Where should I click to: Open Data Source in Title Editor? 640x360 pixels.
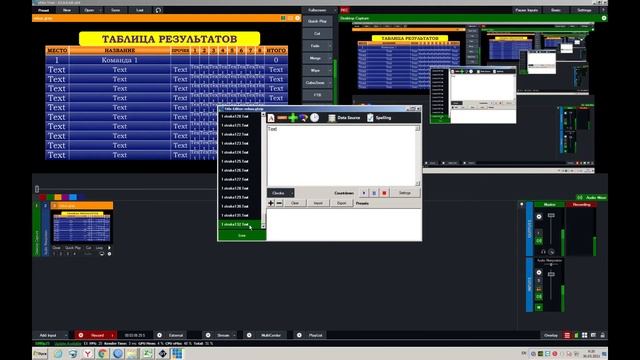point(344,118)
